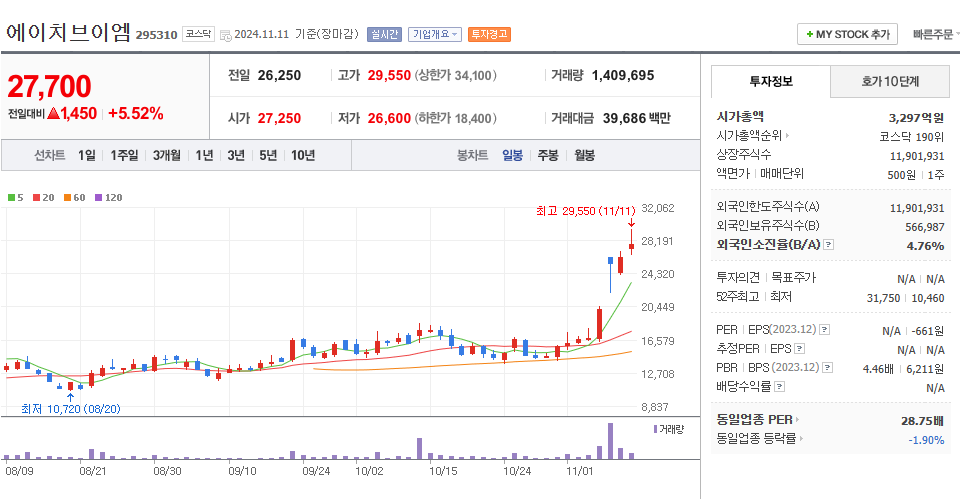
Task: Click the 액면가 value 500원
Action: pos(901,175)
